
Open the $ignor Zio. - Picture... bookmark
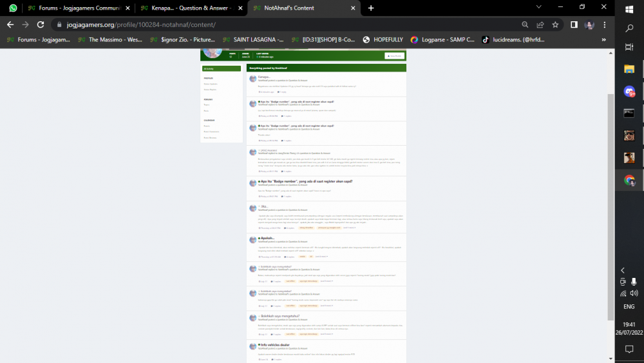click(182, 40)
